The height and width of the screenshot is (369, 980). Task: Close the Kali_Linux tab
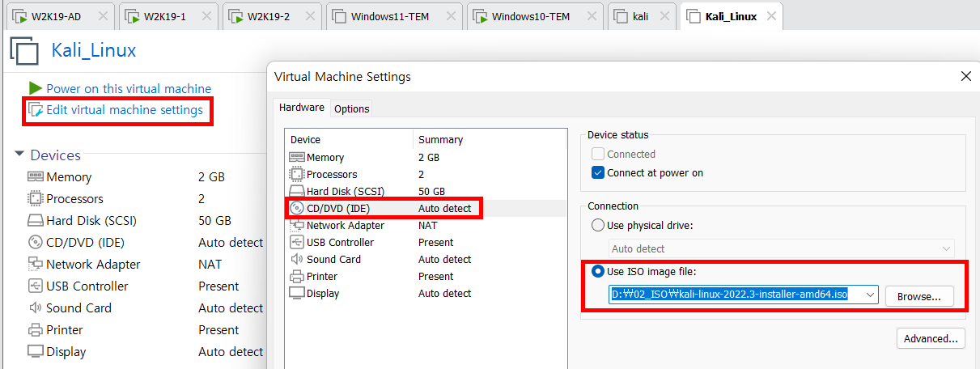771,16
